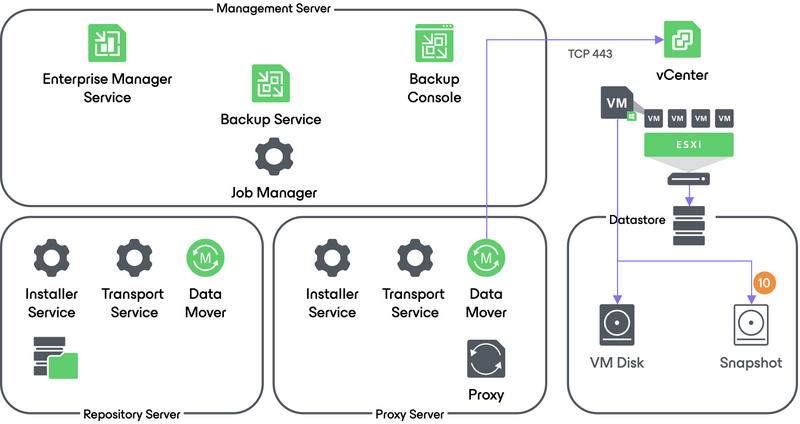Click the Enterprise Manager Service icon
This screenshot has height=424, width=800.
coord(105,43)
